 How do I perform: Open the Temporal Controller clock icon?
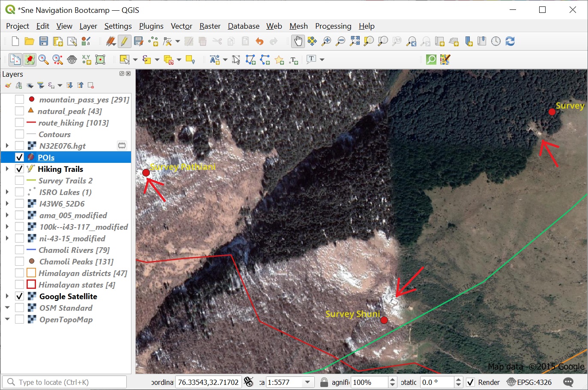point(495,41)
